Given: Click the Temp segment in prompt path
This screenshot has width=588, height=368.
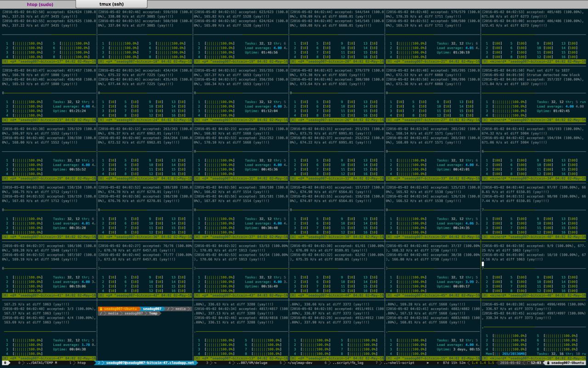Looking at the screenshot, I should coord(153,313).
